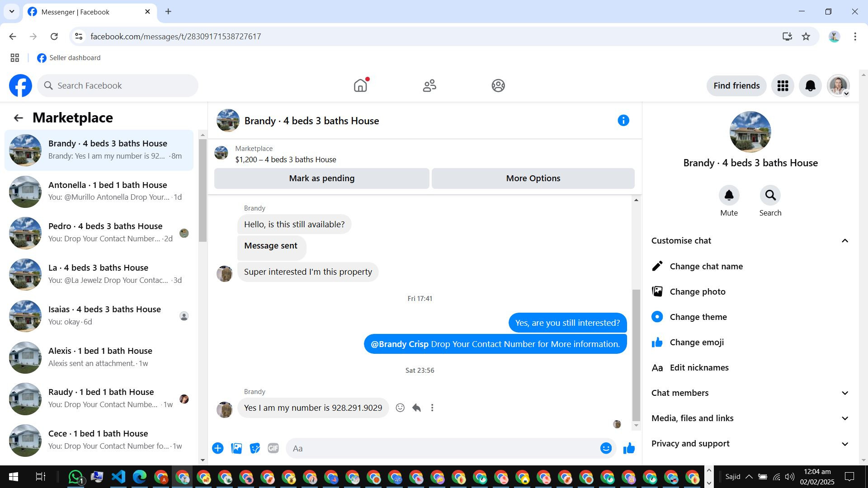This screenshot has width=868, height=488.
Task: Click Mark as pending button
Action: pyautogui.click(x=321, y=178)
